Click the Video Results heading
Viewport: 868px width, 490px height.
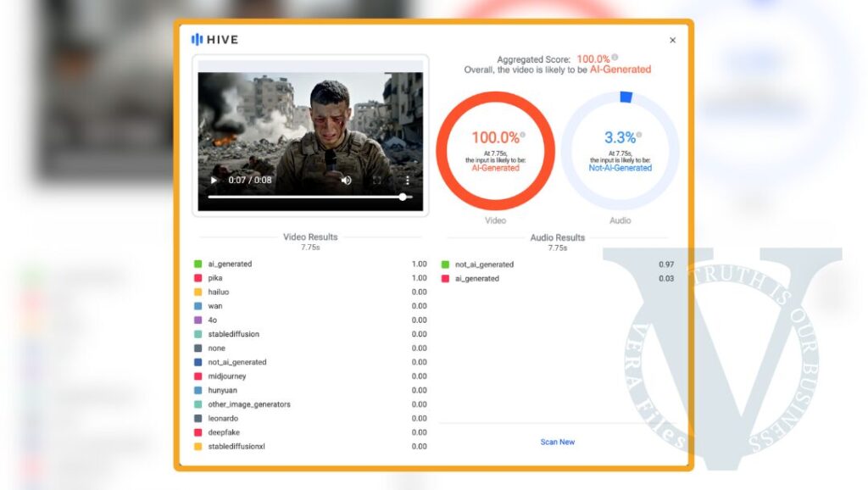click(x=310, y=237)
